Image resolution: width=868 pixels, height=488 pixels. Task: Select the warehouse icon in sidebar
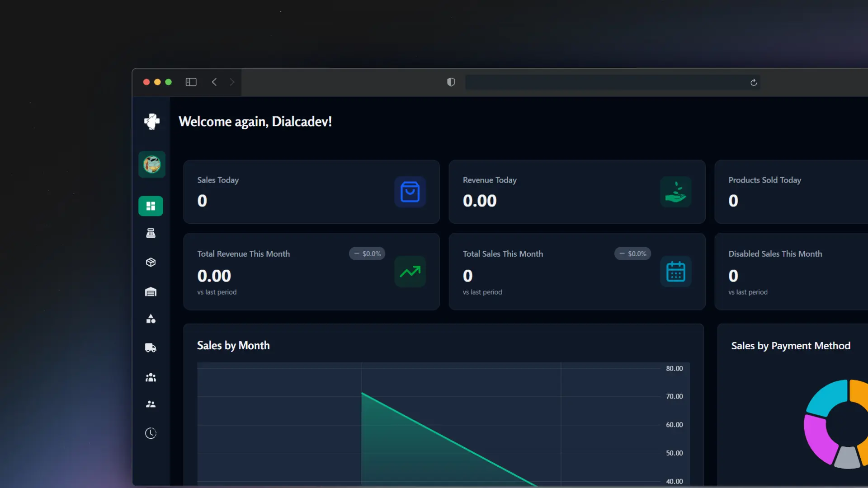click(x=151, y=292)
